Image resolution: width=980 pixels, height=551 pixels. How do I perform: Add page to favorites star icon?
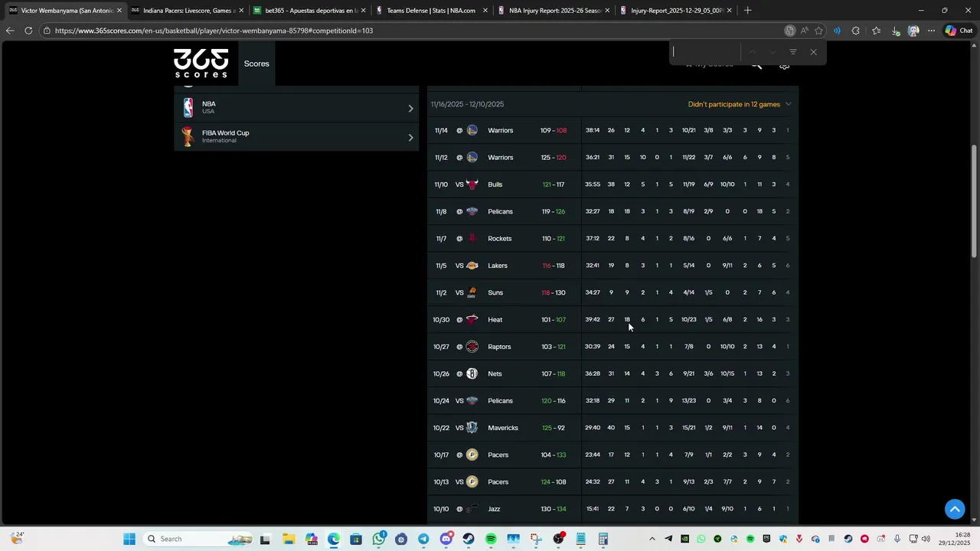point(818,31)
